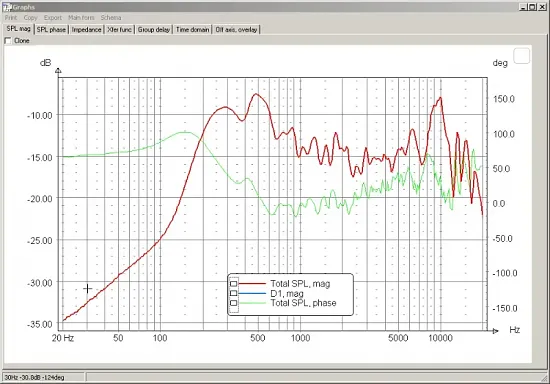Close the Graphs window

tap(541, 7)
